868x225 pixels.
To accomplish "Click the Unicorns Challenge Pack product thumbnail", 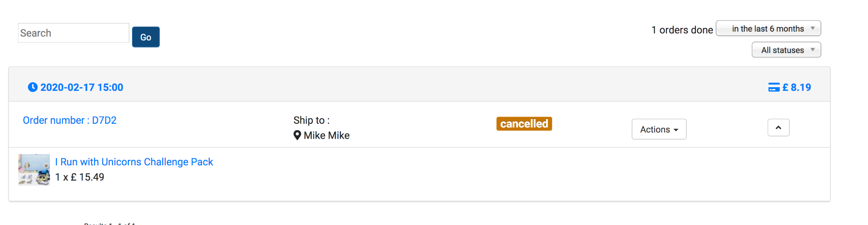I will point(34,169).
